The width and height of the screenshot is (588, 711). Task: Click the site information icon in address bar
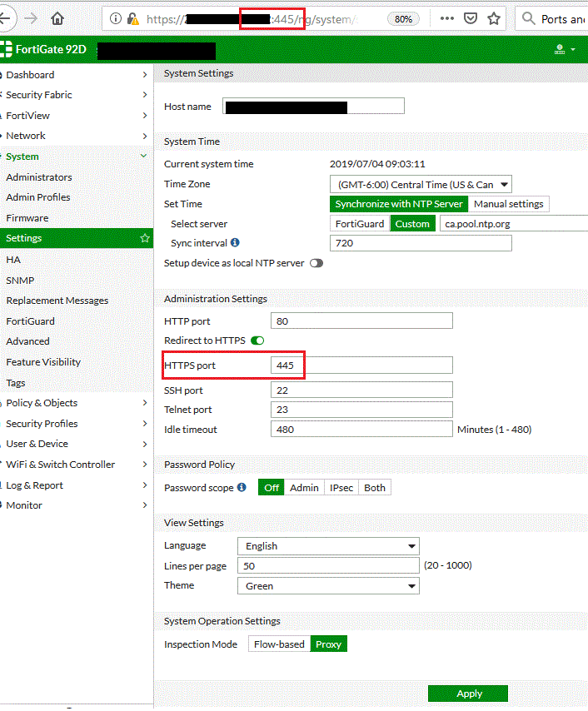point(115,18)
